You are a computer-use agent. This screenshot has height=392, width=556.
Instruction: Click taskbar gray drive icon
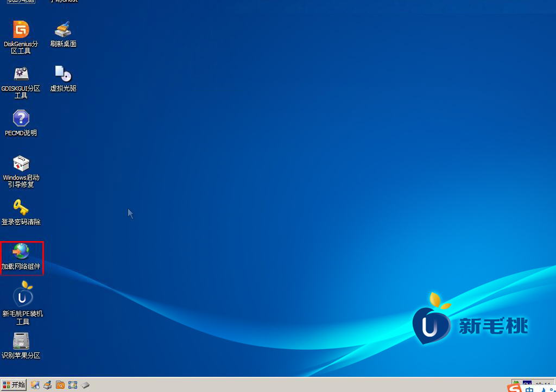point(85,385)
